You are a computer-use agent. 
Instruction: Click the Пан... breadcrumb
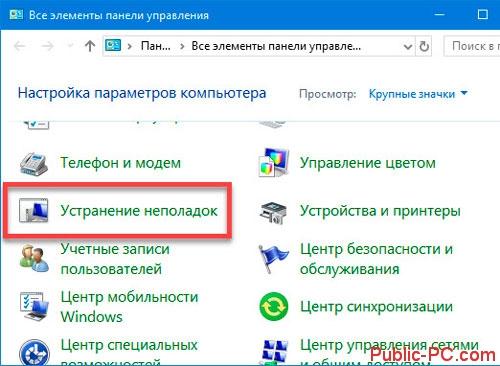(156, 46)
